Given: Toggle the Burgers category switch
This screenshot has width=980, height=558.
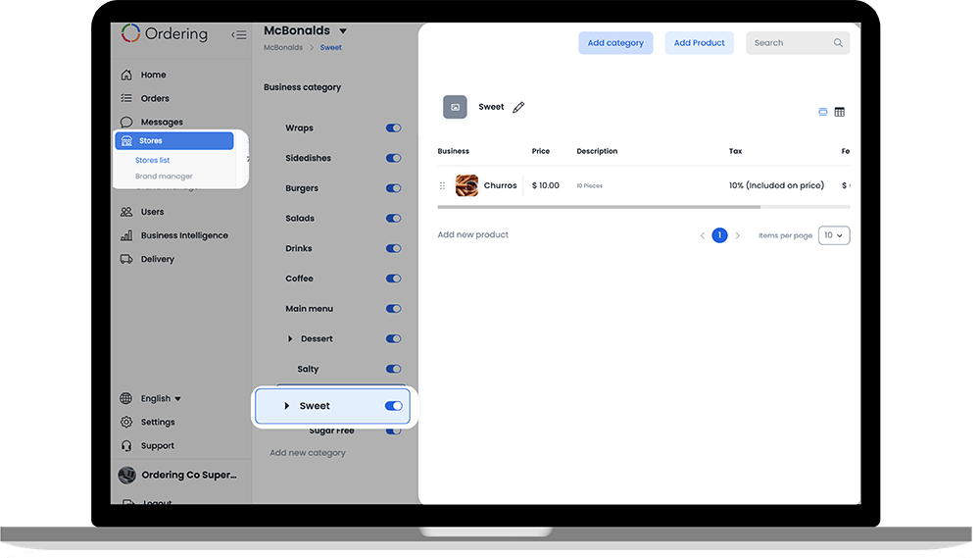Looking at the screenshot, I should (x=393, y=188).
